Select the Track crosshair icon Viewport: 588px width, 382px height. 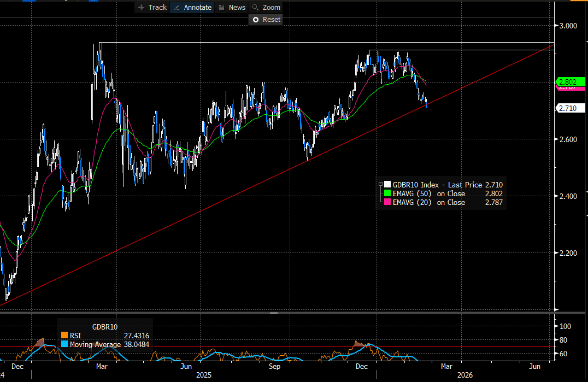(x=141, y=8)
